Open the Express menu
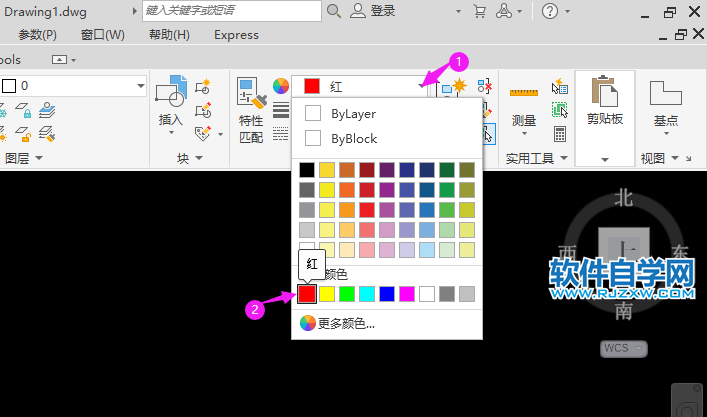The image size is (707, 417). click(236, 35)
